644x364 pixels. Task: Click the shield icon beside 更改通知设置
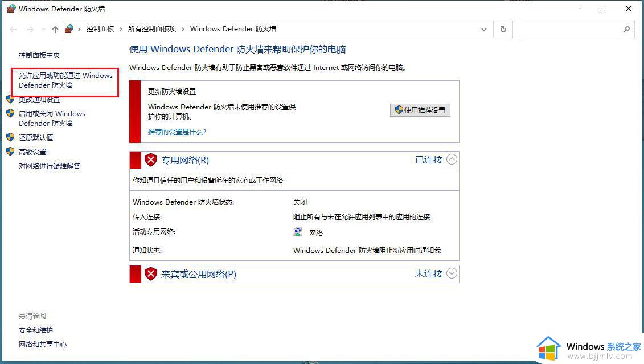pyautogui.click(x=11, y=99)
